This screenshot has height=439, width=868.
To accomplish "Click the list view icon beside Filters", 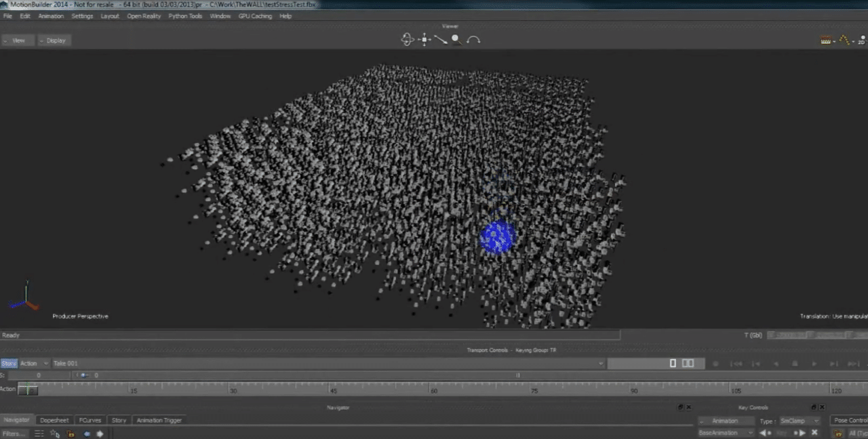I will pyautogui.click(x=39, y=434).
